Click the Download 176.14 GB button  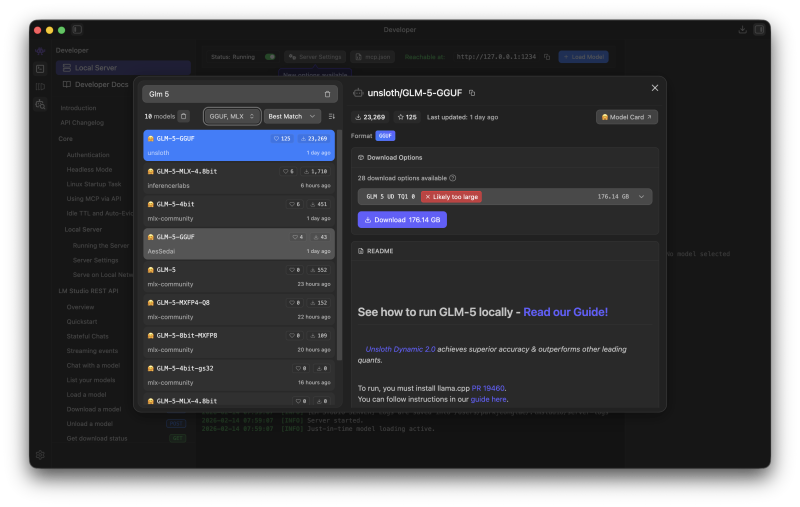tap(402, 219)
